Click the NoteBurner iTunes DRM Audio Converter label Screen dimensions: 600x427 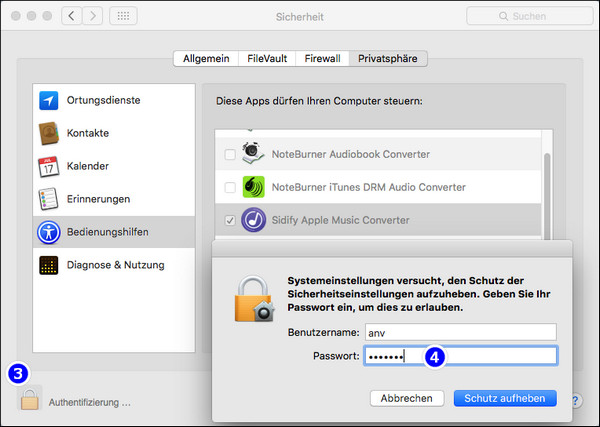[x=368, y=187]
